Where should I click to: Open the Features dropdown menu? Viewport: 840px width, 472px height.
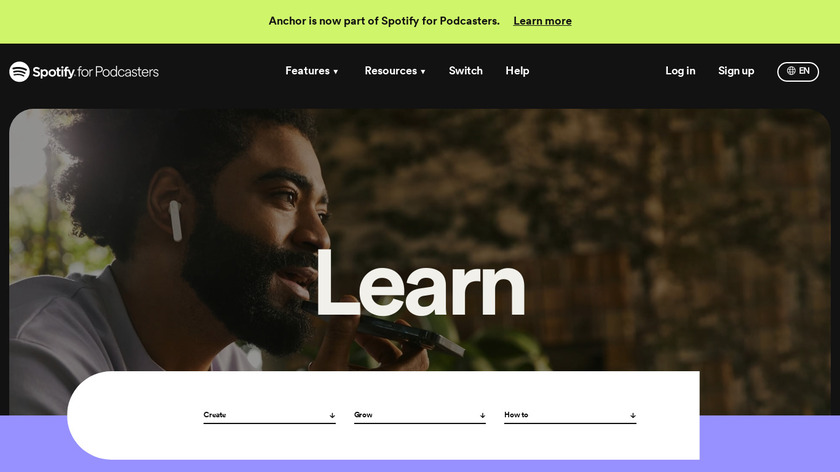[x=312, y=71]
